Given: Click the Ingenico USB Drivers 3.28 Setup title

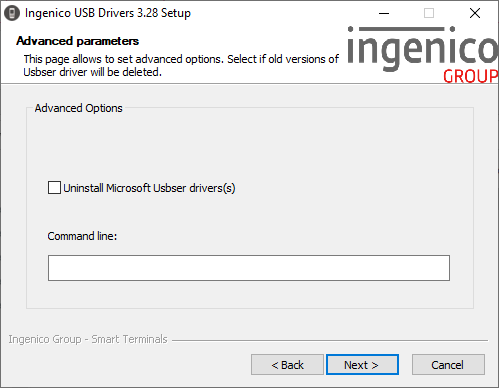Looking at the screenshot, I should click(x=108, y=13).
